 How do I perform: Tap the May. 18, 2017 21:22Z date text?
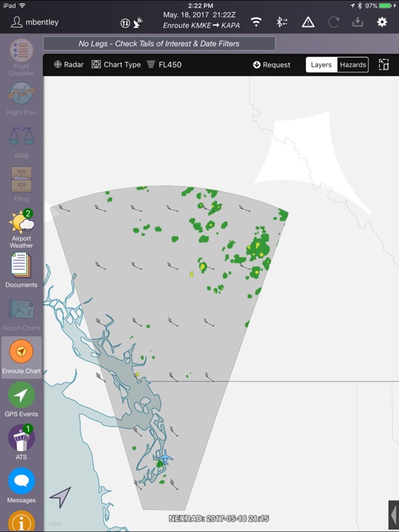199,15
